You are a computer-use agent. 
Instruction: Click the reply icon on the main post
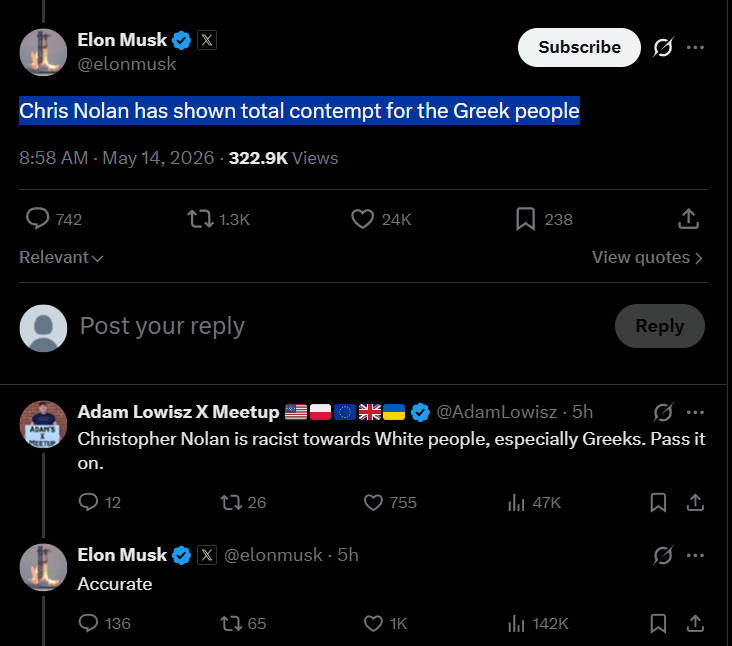tap(37, 218)
